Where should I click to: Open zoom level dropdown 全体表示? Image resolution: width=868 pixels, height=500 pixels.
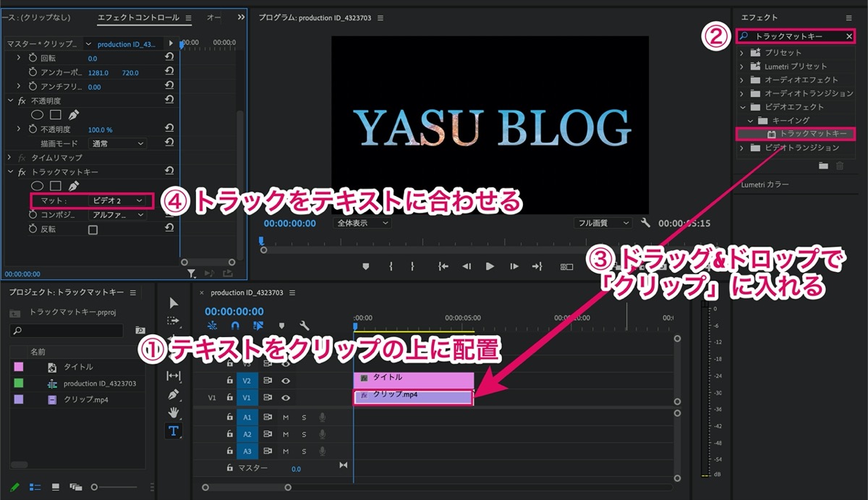tap(363, 224)
